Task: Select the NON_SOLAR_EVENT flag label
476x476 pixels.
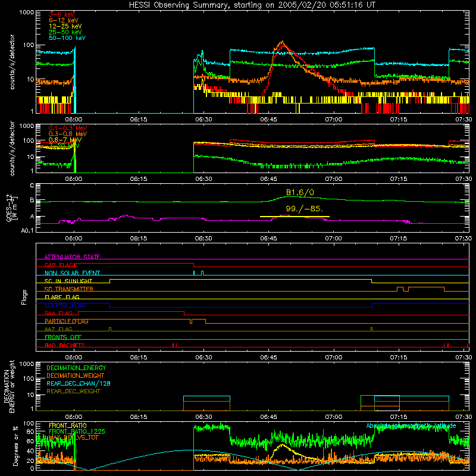Action: pos(72,273)
